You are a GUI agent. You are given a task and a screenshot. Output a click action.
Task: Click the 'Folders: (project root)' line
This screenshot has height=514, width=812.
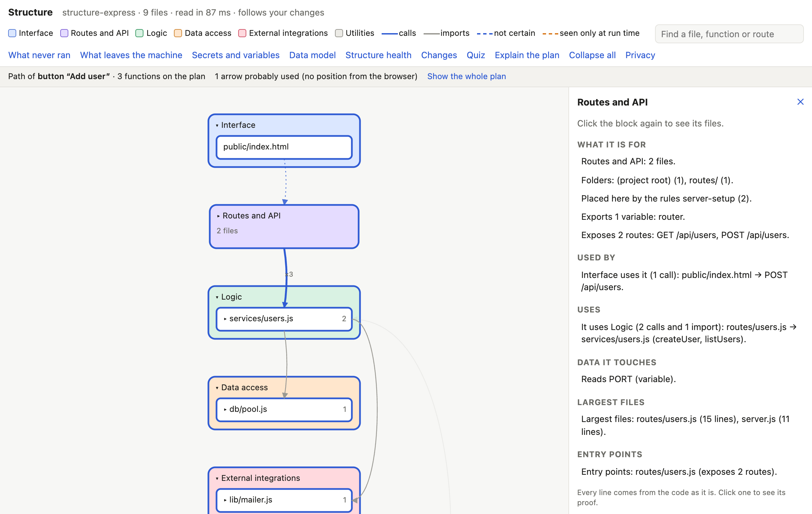657,180
